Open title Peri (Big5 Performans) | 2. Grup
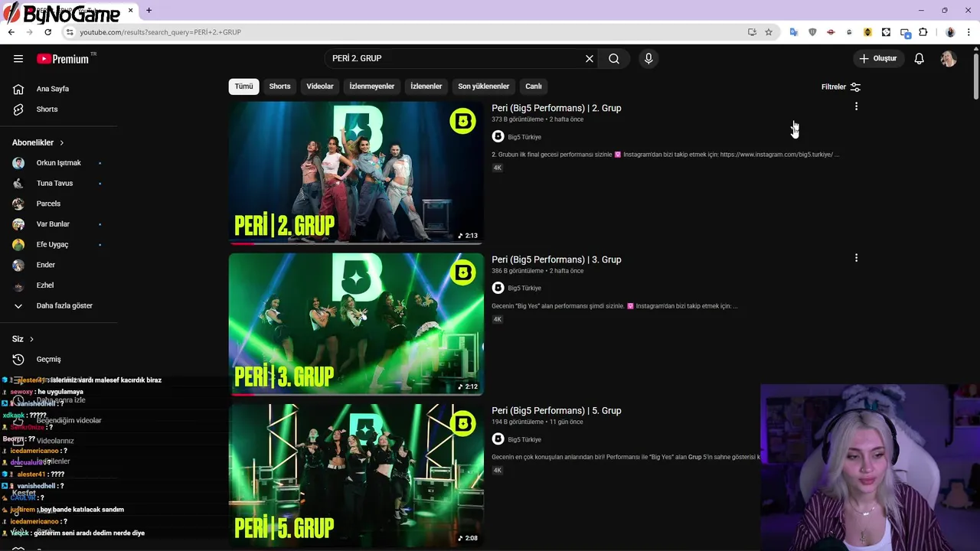Viewport: 980px width, 551px height. [557, 109]
